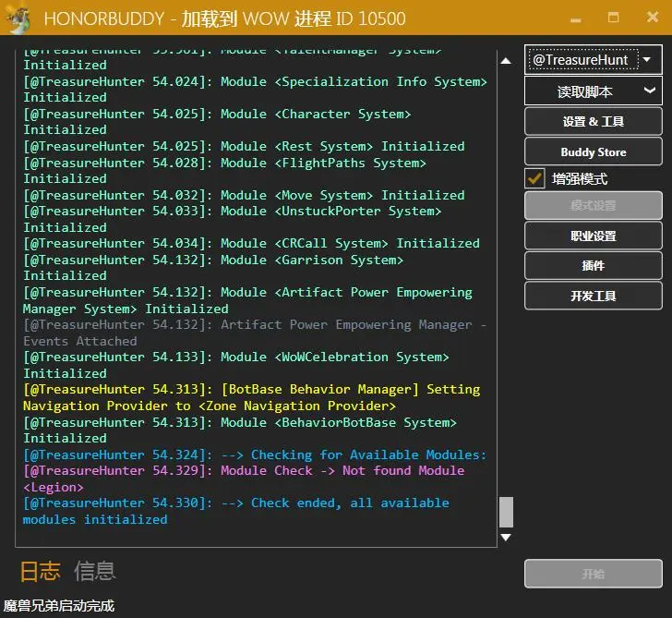This screenshot has width=672, height=618.
Task: Click the 开始 start button
Action: [594, 574]
